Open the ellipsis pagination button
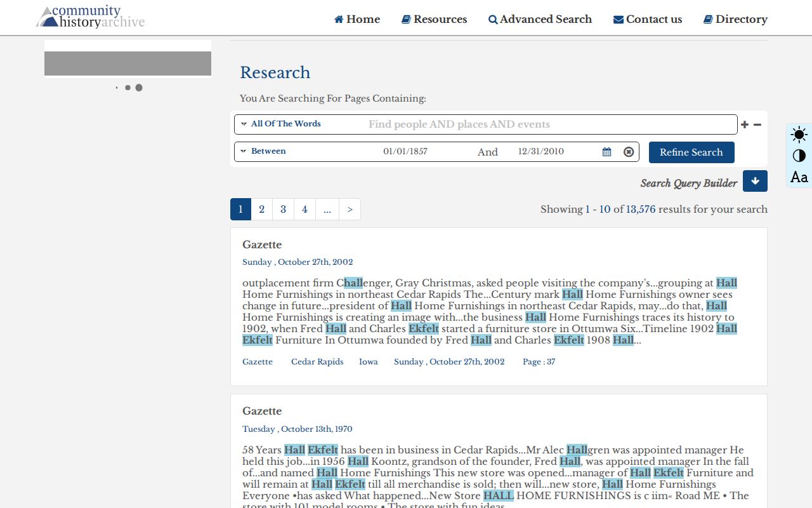 click(x=327, y=210)
